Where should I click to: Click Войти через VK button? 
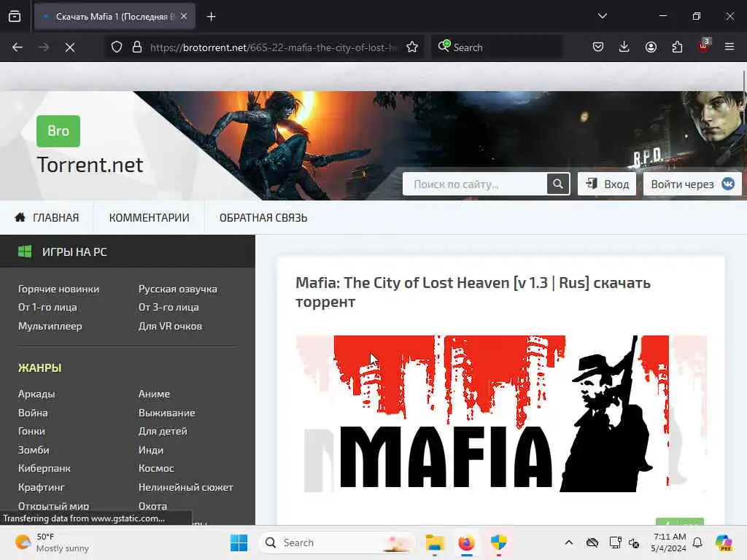click(x=692, y=184)
